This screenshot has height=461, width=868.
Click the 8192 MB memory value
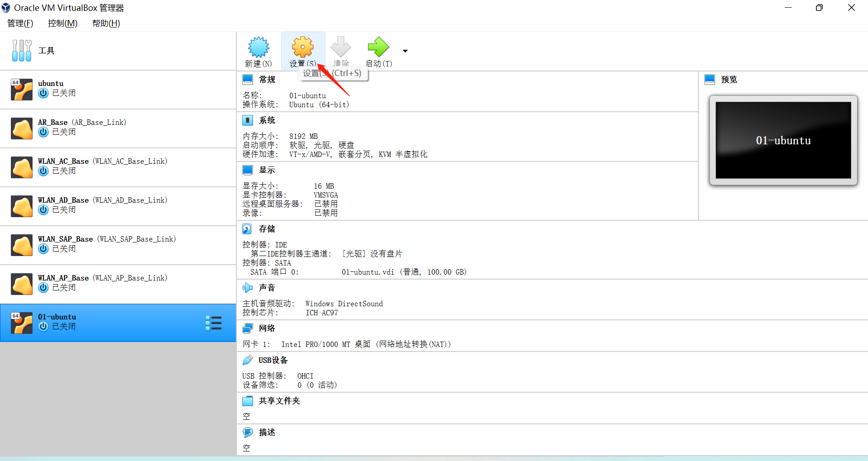(x=303, y=136)
